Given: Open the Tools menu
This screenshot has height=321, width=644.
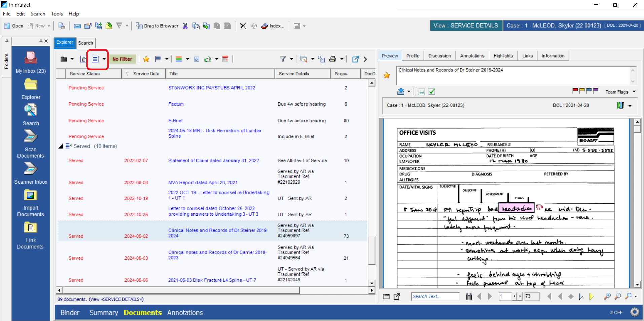Looking at the screenshot, I should click(57, 14).
